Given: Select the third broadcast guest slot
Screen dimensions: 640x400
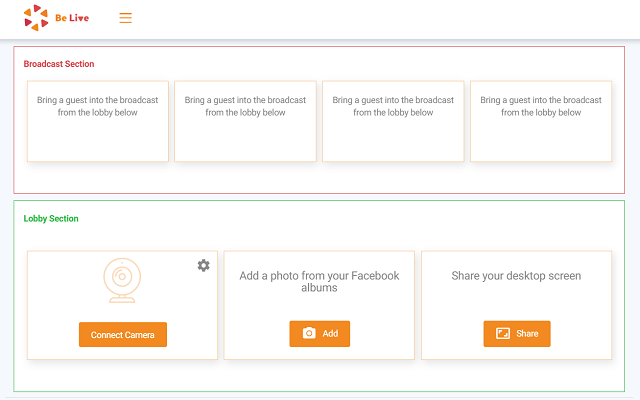Looking at the screenshot, I should click(x=393, y=121).
